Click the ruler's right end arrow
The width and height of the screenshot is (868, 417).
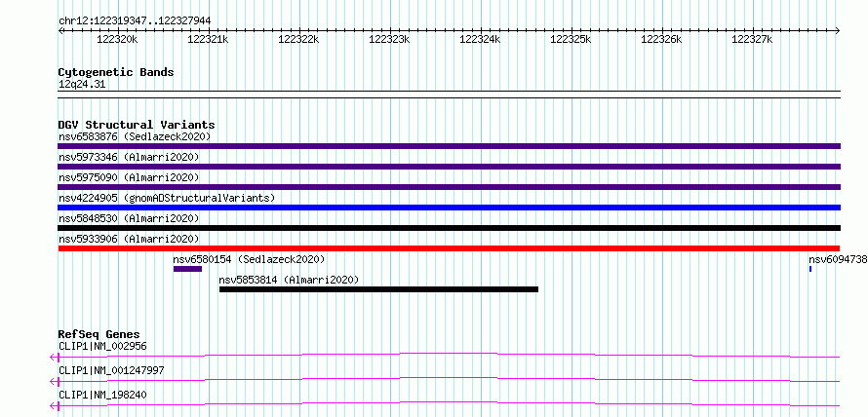(838, 30)
